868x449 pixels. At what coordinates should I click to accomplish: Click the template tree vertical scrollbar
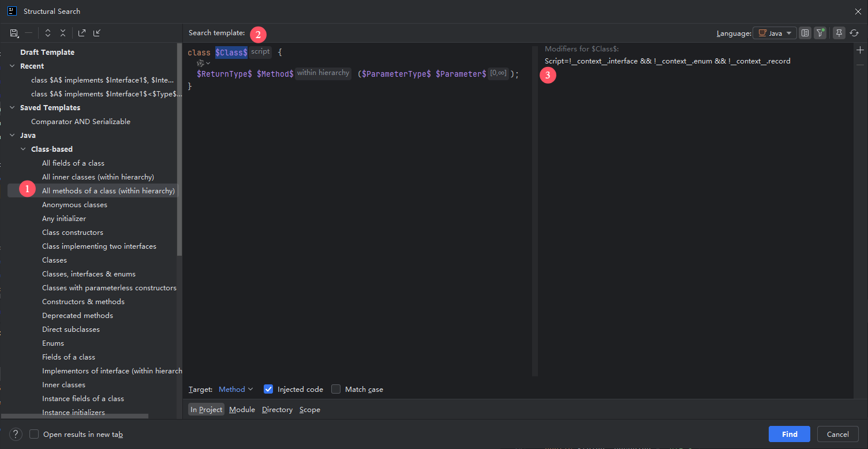tap(179, 150)
